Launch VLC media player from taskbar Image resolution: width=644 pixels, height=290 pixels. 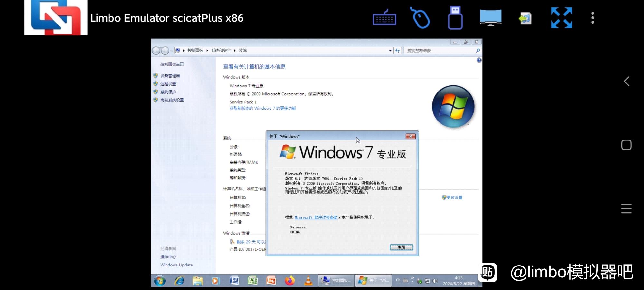(308, 281)
